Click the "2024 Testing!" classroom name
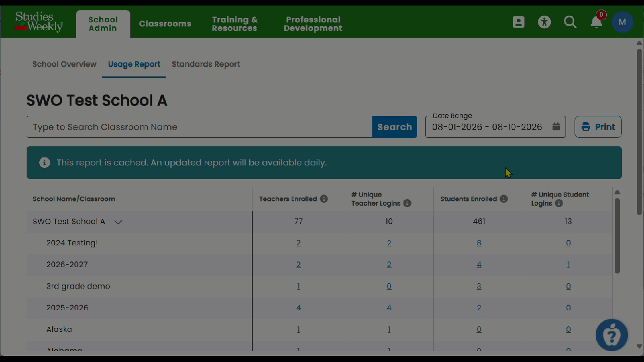Screen dimensions: 644x362 72,243
